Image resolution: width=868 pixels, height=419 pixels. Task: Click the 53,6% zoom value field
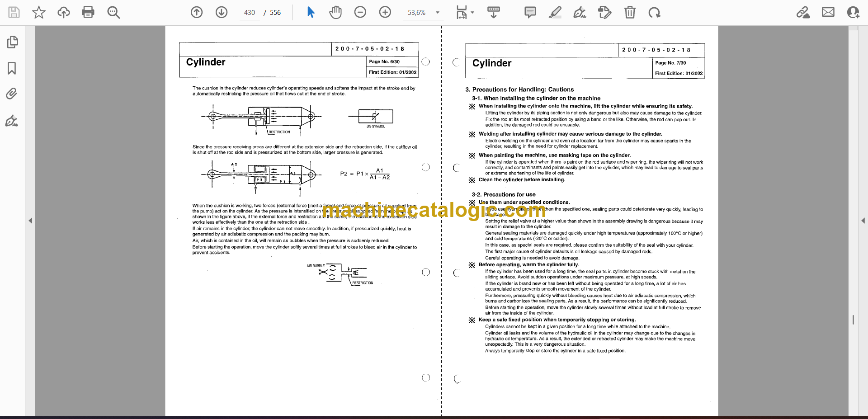pos(417,13)
